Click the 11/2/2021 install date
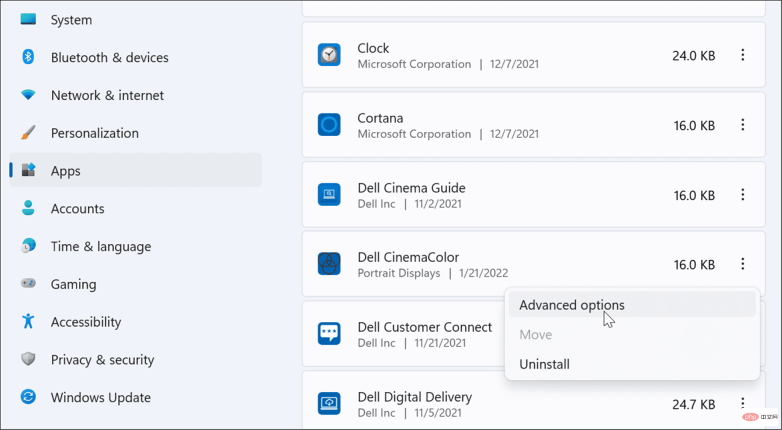The height and width of the screenshot is (430, 782). pos(438,204)
